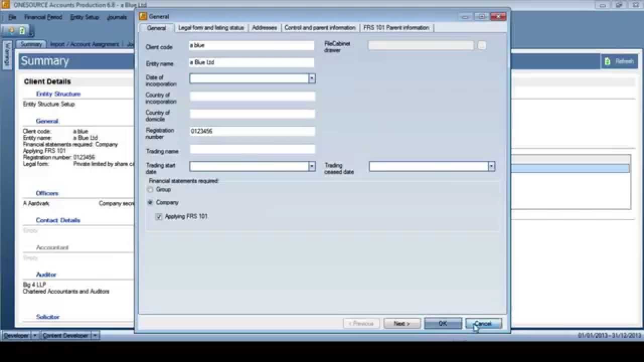Click the Auditor link
644x362 pixels.
[x=46, y=275]
